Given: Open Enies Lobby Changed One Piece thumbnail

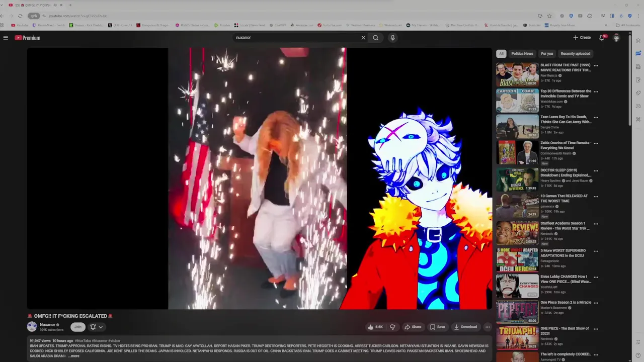Looking at the screenshot, I should pyautogui.click(x=517, y=285).
